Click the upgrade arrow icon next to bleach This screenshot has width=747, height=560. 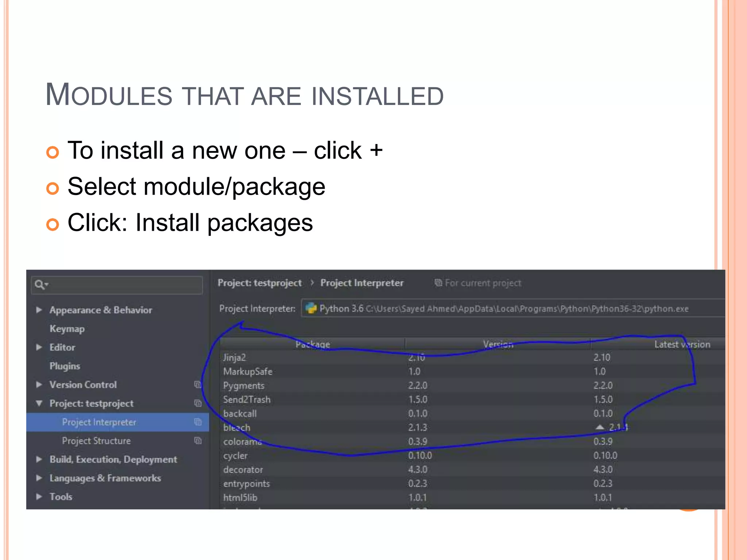click(600, 427)
